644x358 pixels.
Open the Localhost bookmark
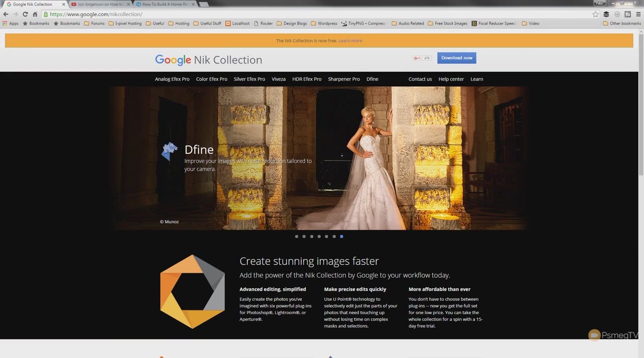[x=237, y=23]
